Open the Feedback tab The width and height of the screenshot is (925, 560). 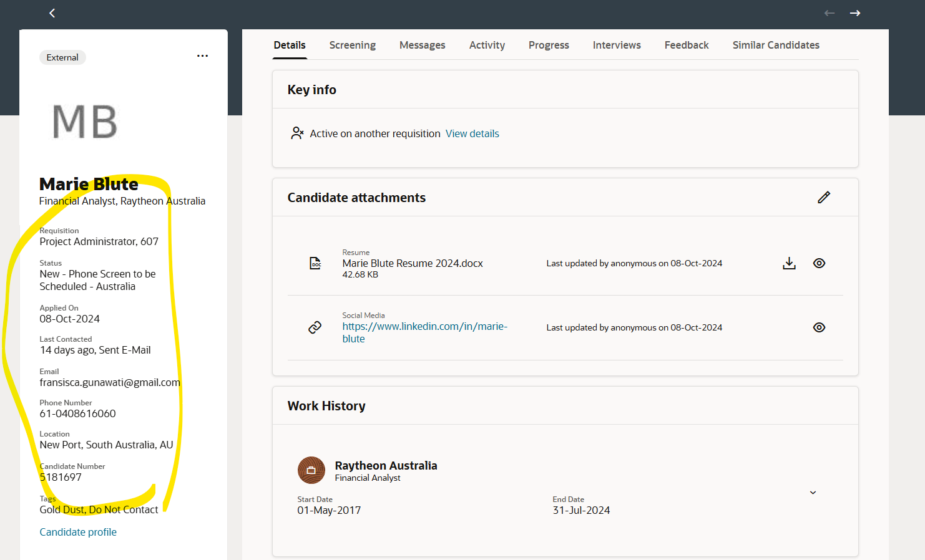tap(687, 45)
